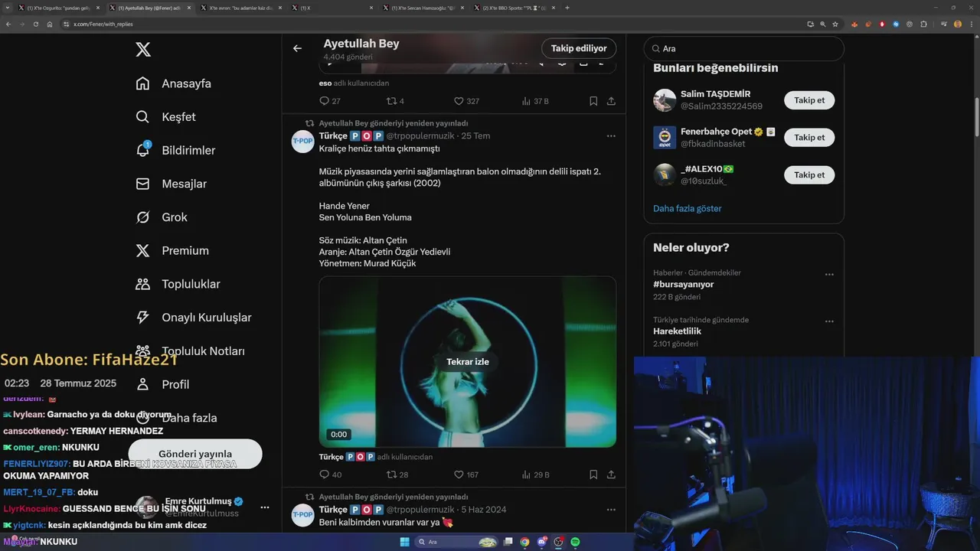This screenshot has height=551, width=980.
Task: Open the Türkçe POP avatar on the 25 Tem post
Action: [303, 142]
